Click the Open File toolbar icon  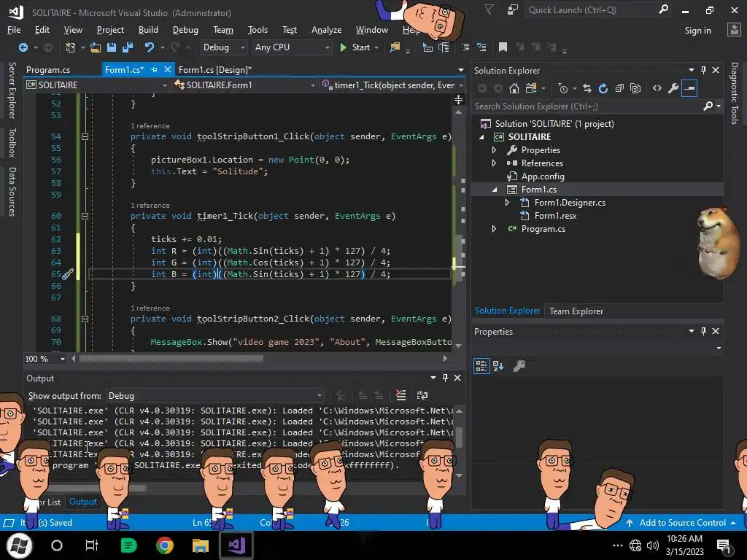point(96,47)
